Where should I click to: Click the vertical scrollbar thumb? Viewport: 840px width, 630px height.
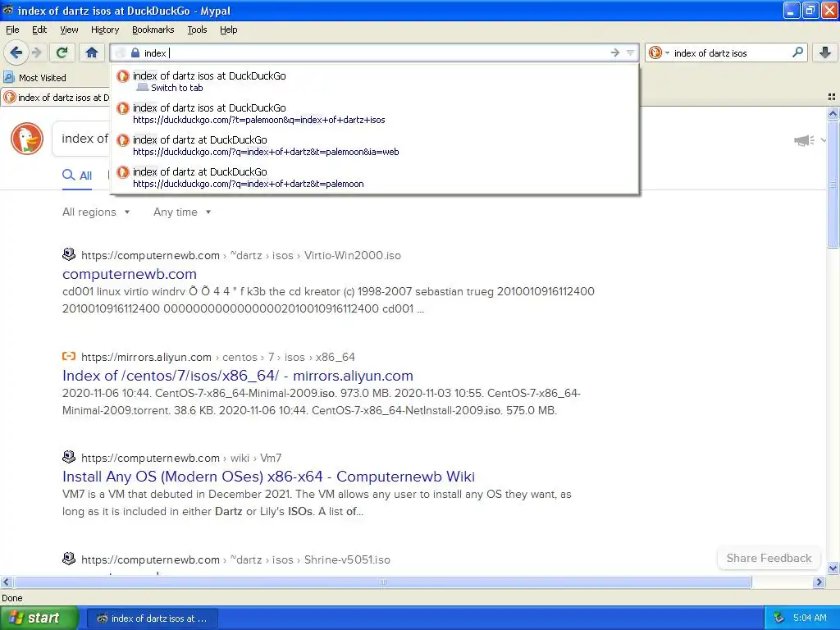coord(833,185)
